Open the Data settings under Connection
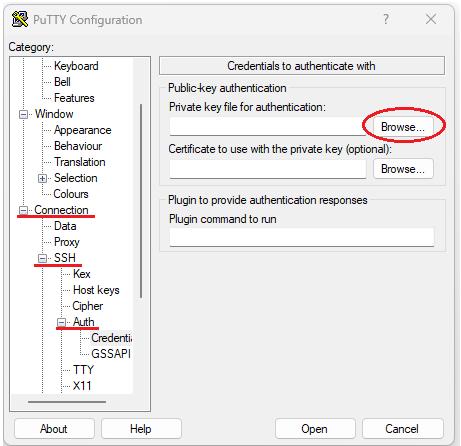The height and width of the screenshot is (446, 461). pos(65,226)
